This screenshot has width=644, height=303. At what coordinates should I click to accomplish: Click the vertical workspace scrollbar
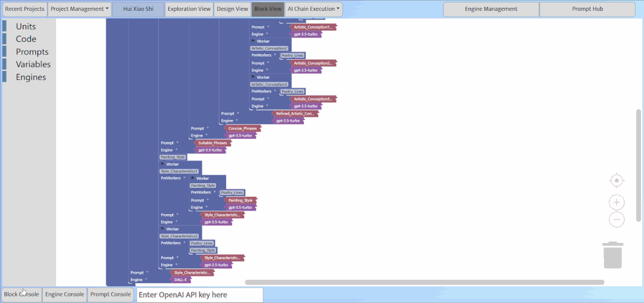tap(638, 165)
